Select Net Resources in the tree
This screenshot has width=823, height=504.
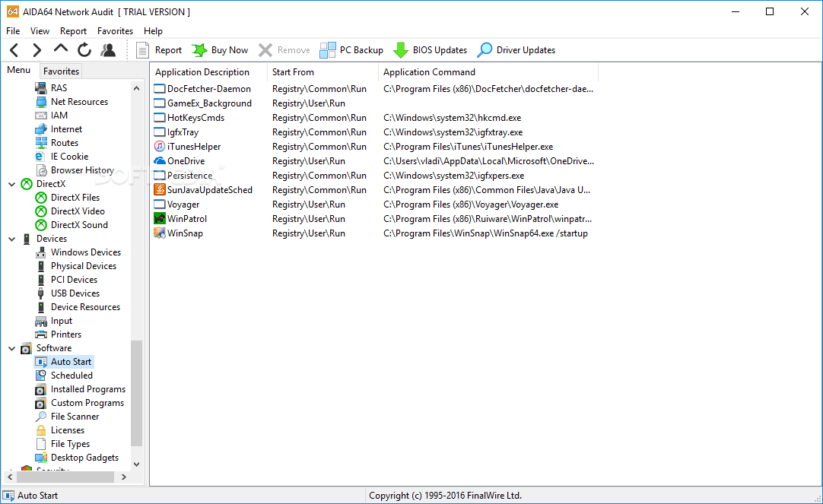click(x=79, y=102)
